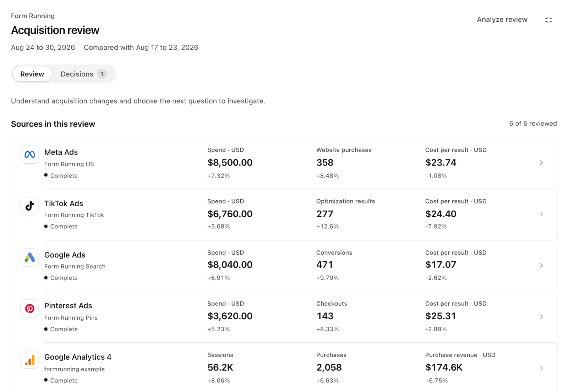The height and width of the screenshot is (392, 568).
Task: Select the Pinterest Ads source name
Action: point(68,306)
